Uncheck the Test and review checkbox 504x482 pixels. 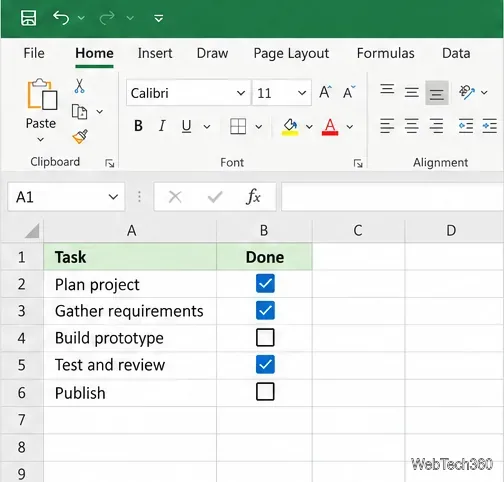pyautogui.click(x=265, y=364)
